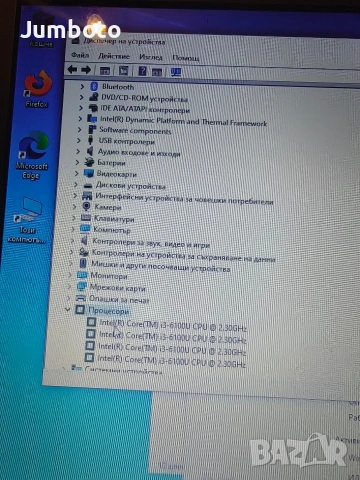Collapse the Процесори node
This screenshot has width=360, height=480.
click(68, 309)
